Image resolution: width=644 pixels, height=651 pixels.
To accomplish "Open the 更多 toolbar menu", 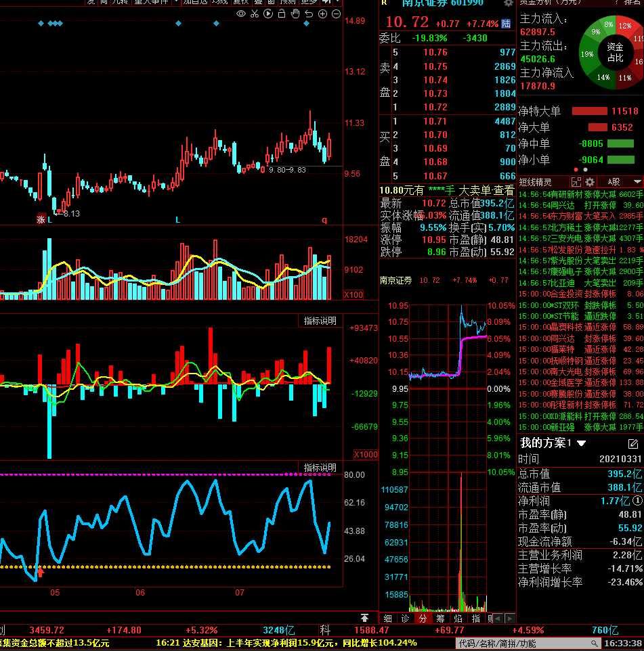I will pyautogui.click(x=309, y=2).
